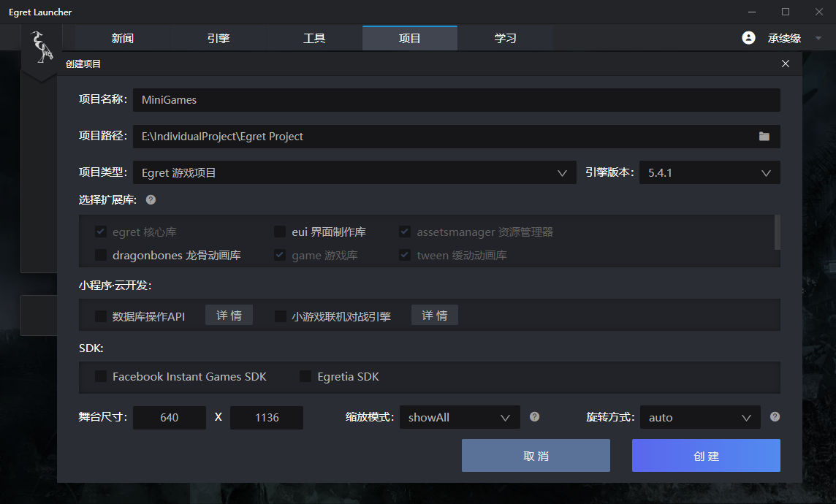Enable the 数据库操作API checkbox
The height and width of the screenshot is (504, 836).
(101, 316)
